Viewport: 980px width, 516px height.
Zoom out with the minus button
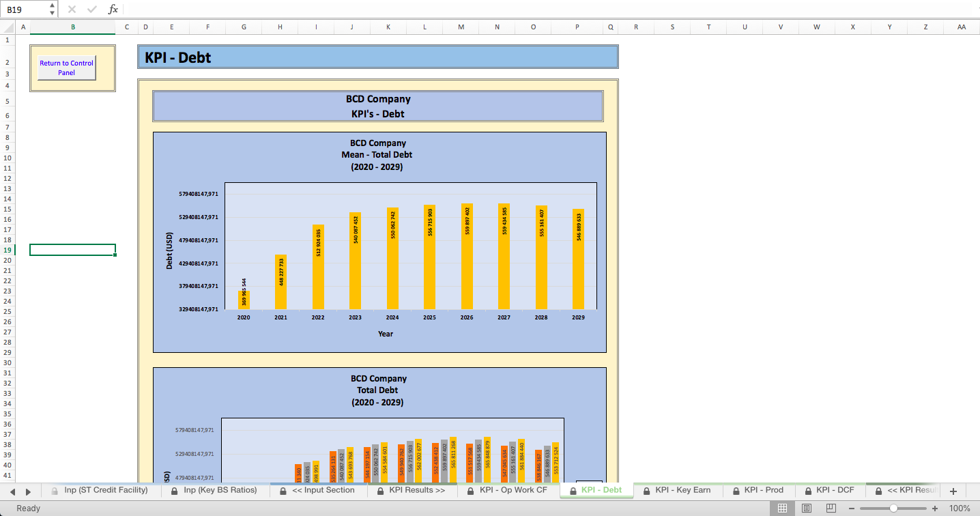(x=850, y=508)
